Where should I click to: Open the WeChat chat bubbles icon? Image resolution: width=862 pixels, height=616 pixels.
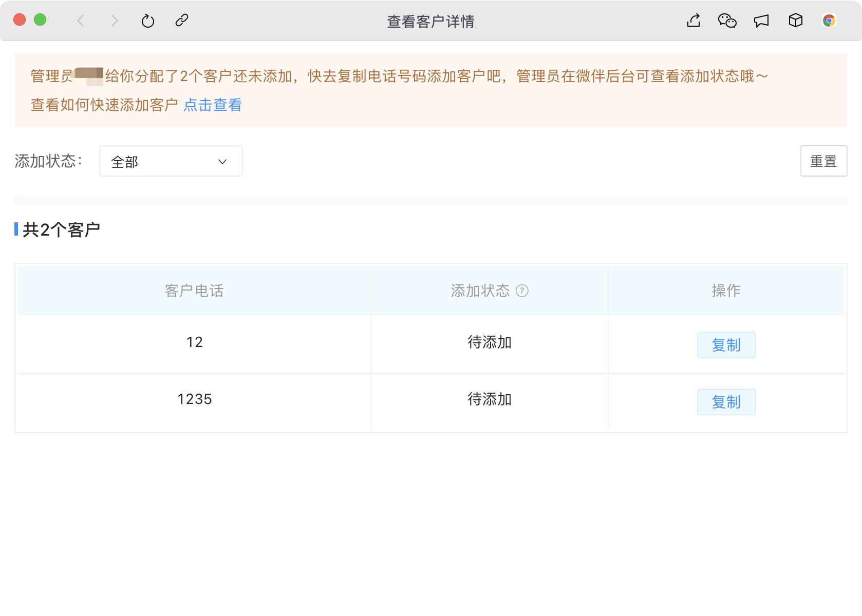pos(727,21)
